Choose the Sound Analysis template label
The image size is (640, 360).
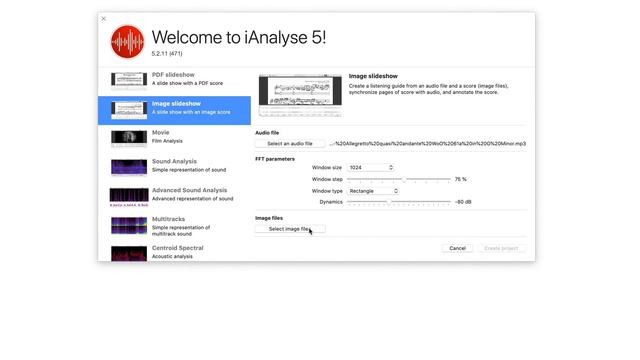(x=174, y=161)
